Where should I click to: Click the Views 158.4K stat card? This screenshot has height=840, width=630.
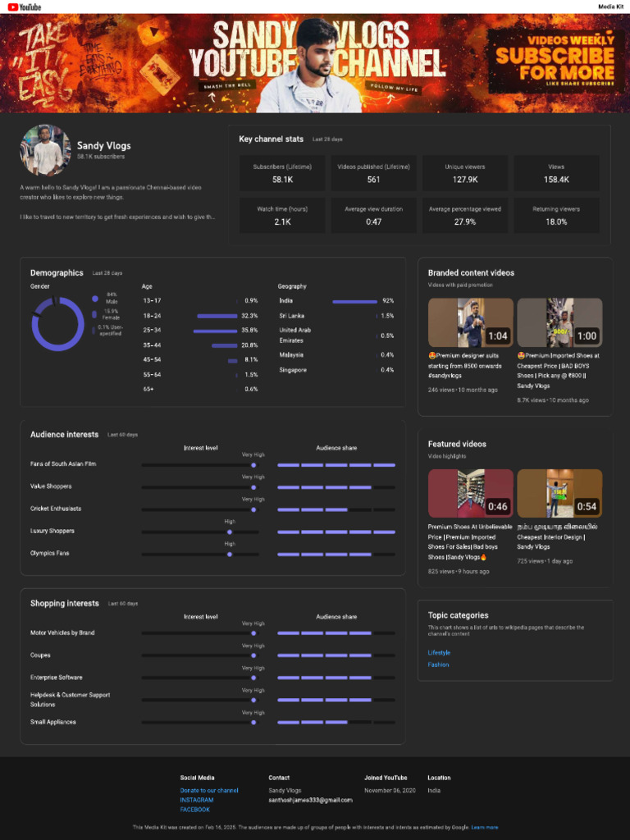pos(557,173)
